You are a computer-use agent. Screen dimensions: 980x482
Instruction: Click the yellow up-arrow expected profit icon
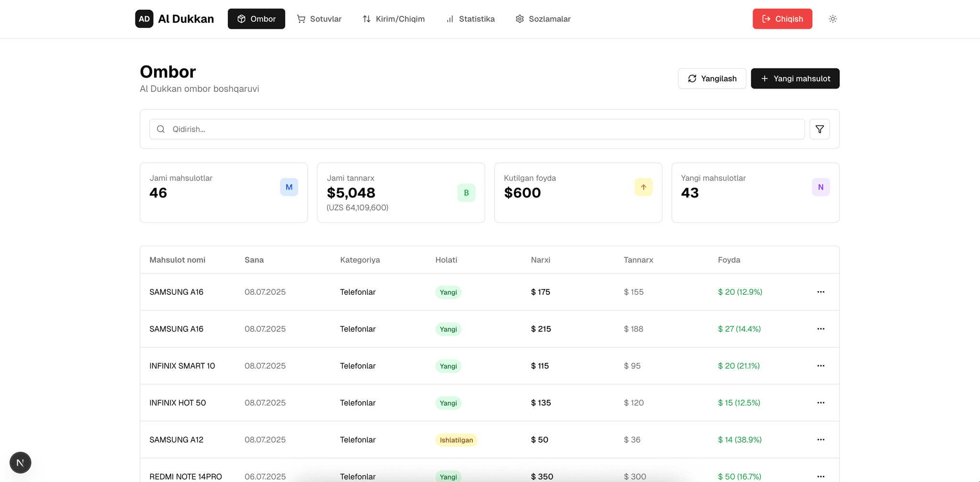pyautogui.click(x=643, y=187)
